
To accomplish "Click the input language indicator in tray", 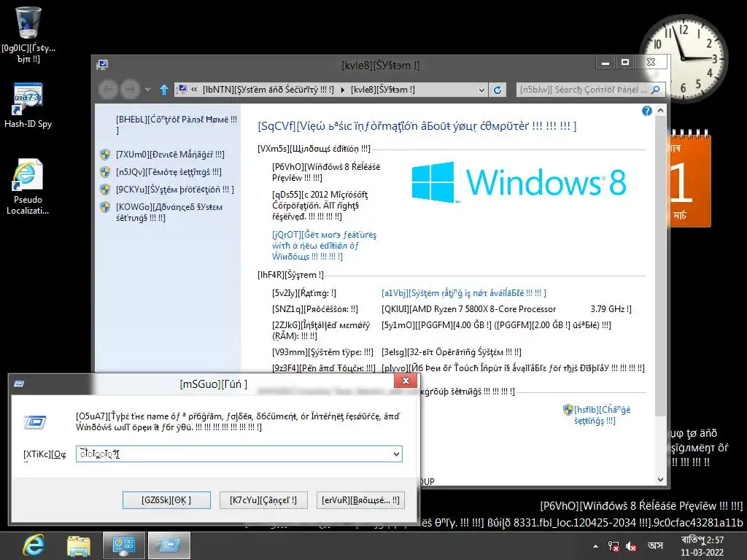I will click(656, 545).
